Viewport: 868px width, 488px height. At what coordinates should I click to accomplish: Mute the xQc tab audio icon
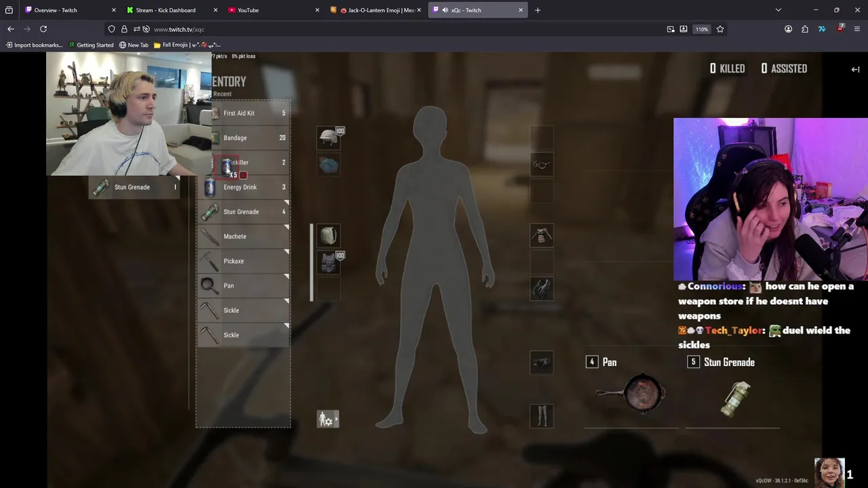pos(444,10)
